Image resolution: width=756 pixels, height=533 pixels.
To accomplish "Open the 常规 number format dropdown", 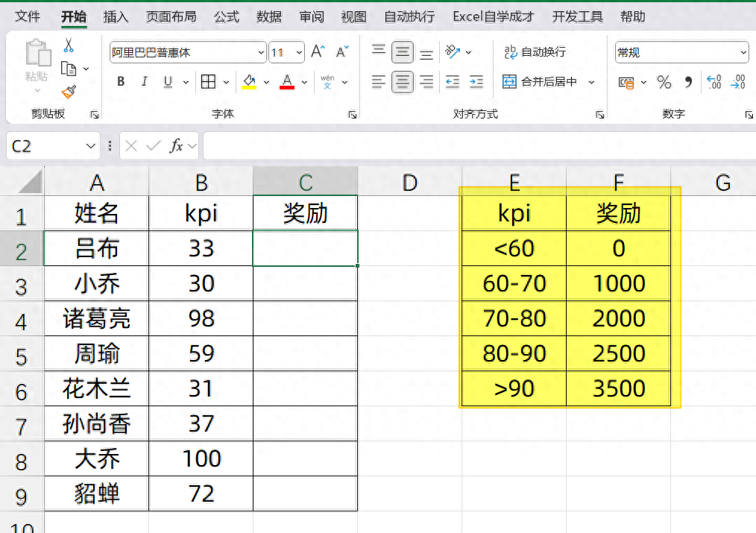I will pos(743,52).
